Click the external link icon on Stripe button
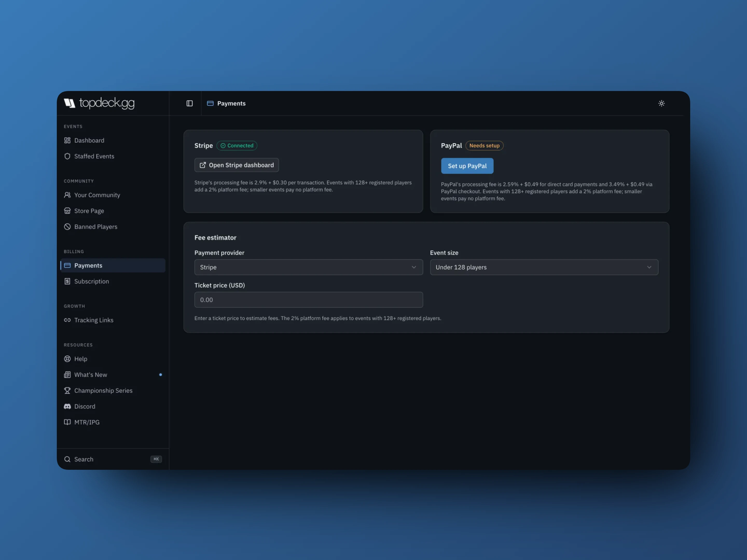747x560 pixels. (203, 165)
